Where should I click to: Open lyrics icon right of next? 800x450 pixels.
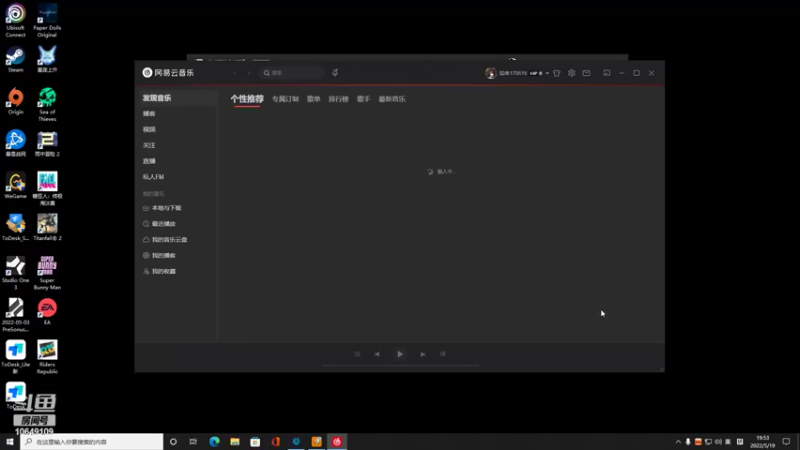442,354
